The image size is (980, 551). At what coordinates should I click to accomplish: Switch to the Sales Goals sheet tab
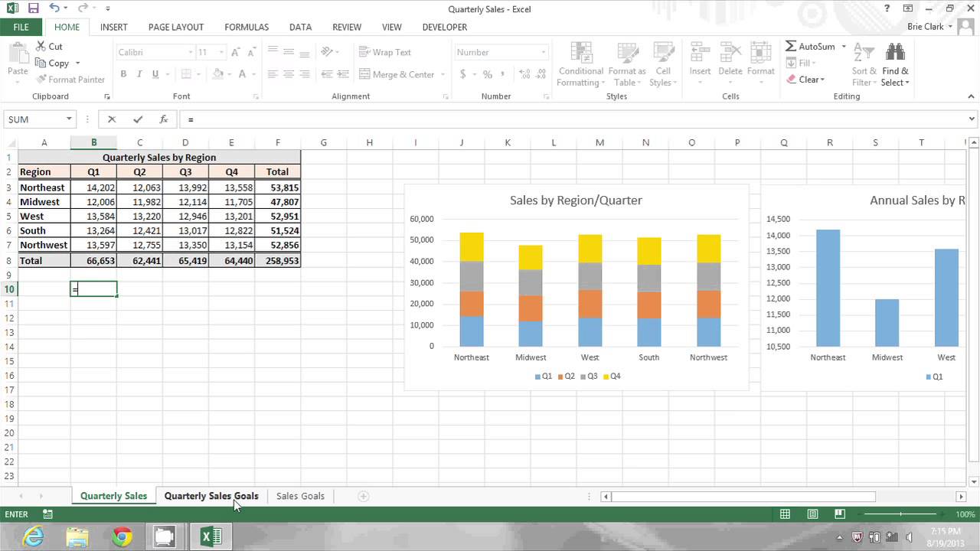[299, 496]
